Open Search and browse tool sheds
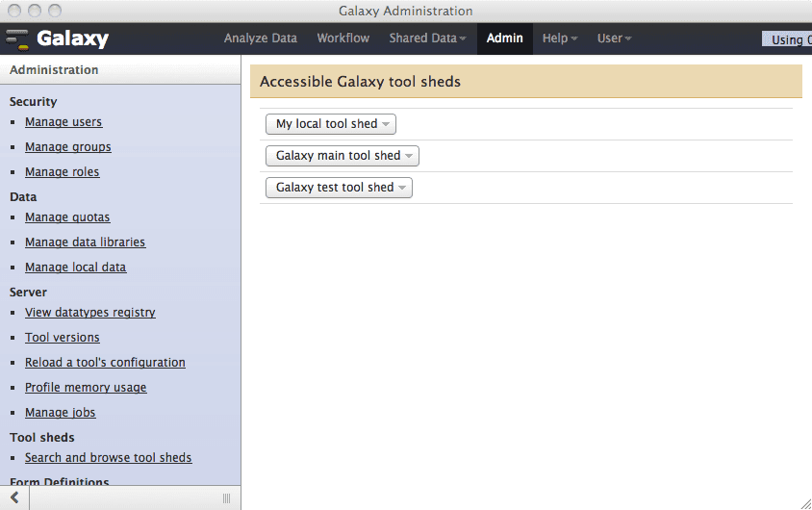This screenshot has width=812, height=510. click(109, 458)
